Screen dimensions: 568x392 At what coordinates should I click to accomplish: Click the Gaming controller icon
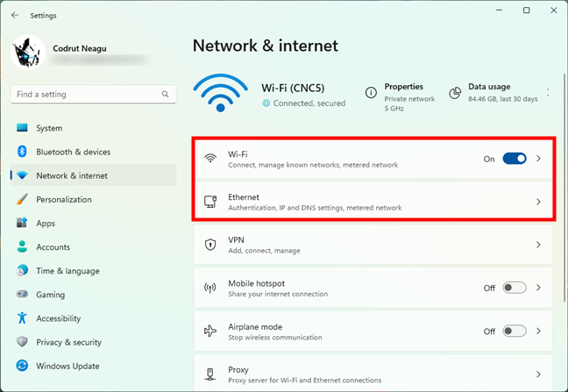pos(23,295)
